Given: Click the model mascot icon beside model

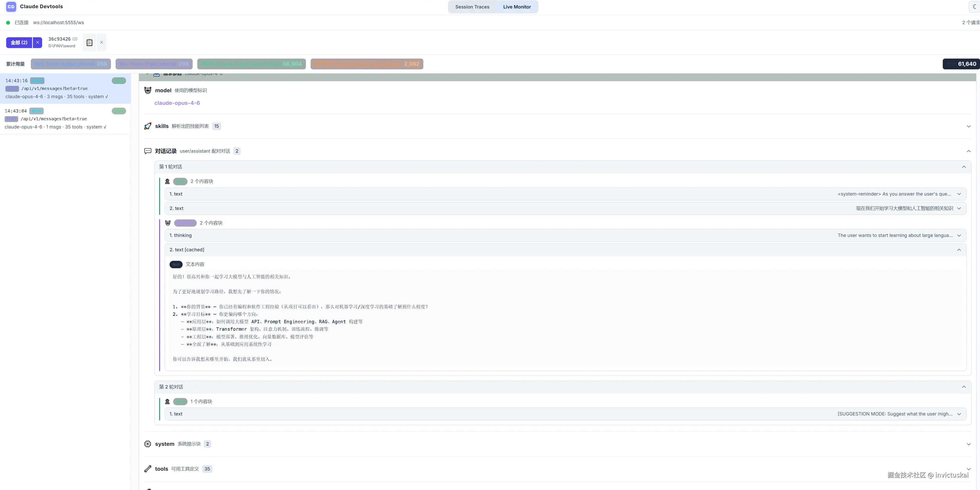Looking at the screenshot, I should point(148,90).
